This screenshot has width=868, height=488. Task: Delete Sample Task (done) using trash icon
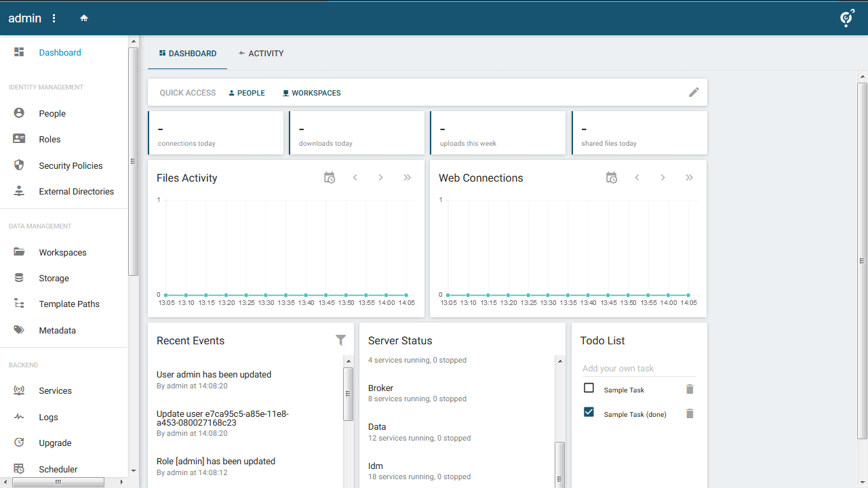pos(690,413)
